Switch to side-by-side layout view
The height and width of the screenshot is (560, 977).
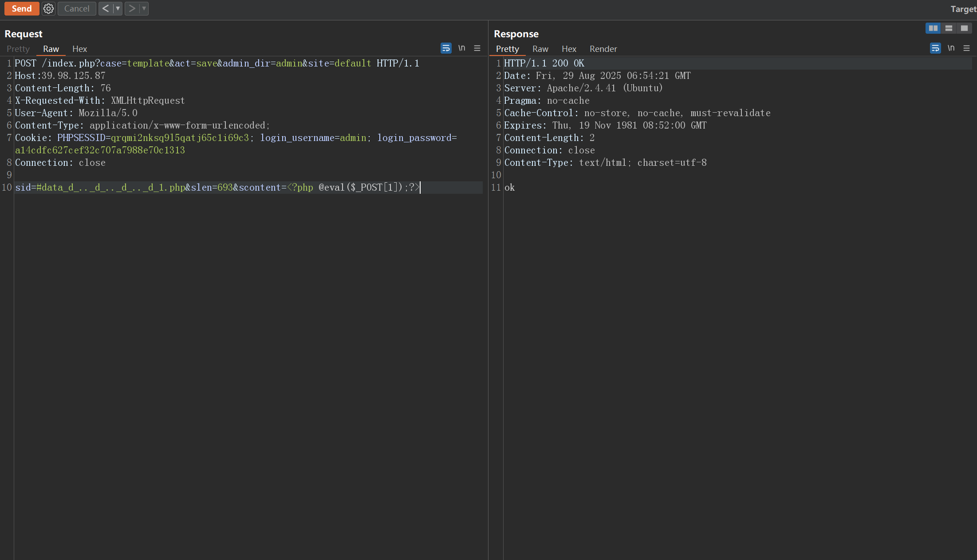click(933, 28)
